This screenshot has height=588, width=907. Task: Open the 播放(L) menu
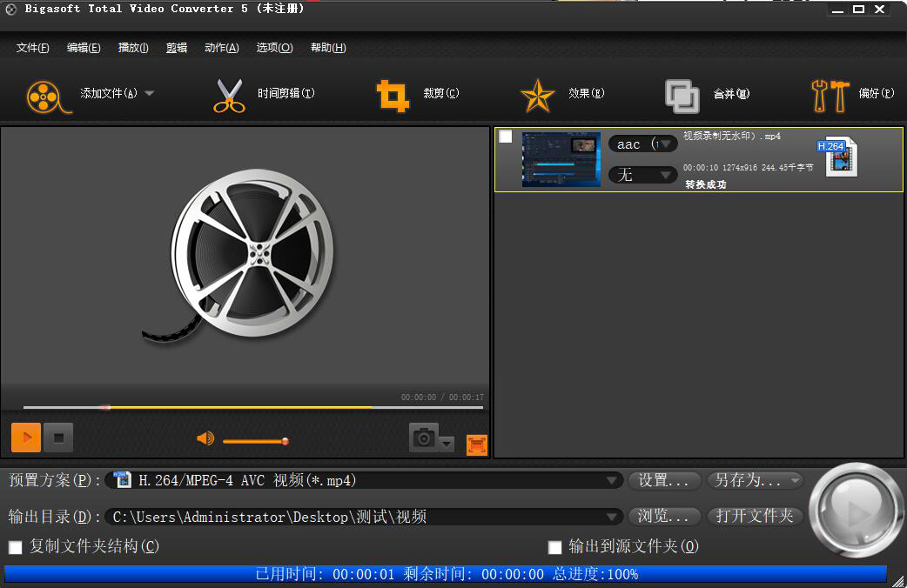133,48
